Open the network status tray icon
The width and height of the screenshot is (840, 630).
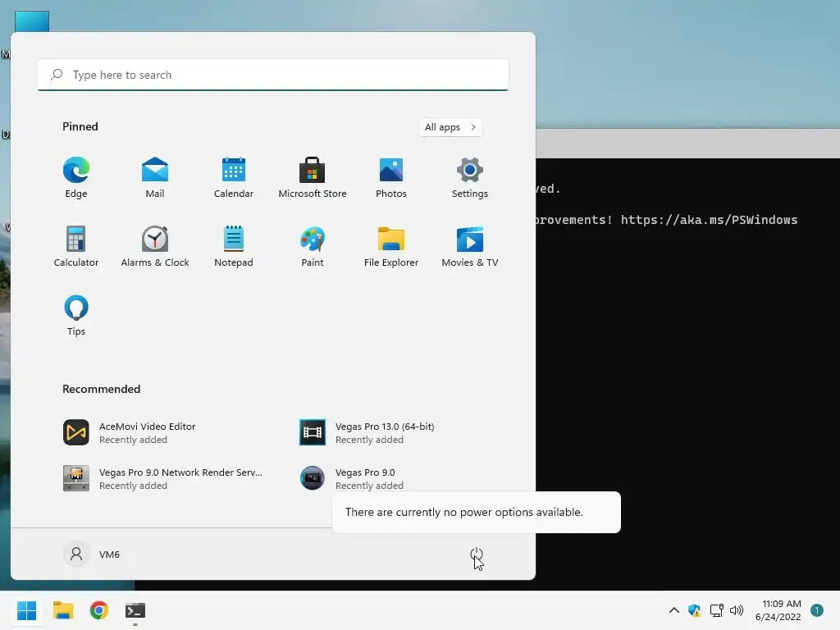(716, 610)
